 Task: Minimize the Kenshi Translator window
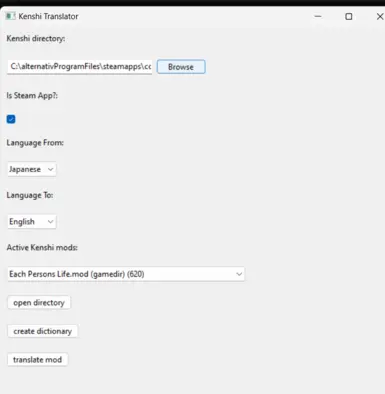pos(318,16)
